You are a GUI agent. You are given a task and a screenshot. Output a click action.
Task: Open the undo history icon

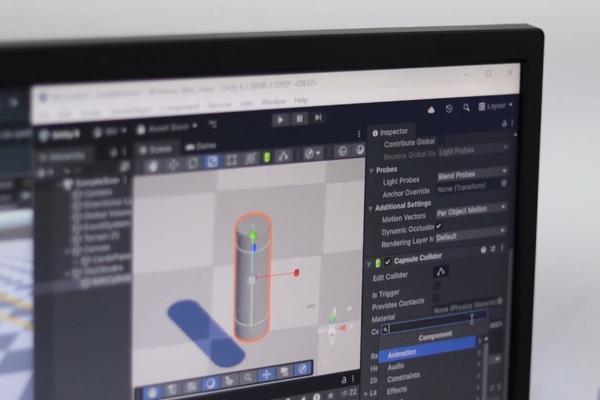(x=449, y=109)
